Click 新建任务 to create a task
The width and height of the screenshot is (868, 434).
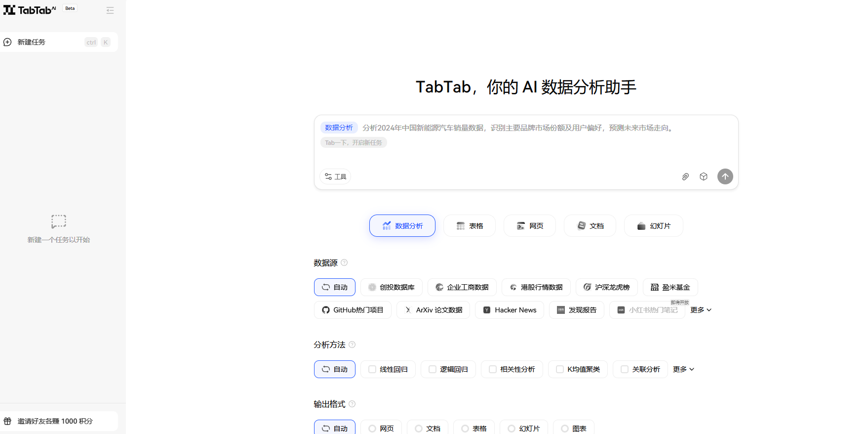click(32, 42)
